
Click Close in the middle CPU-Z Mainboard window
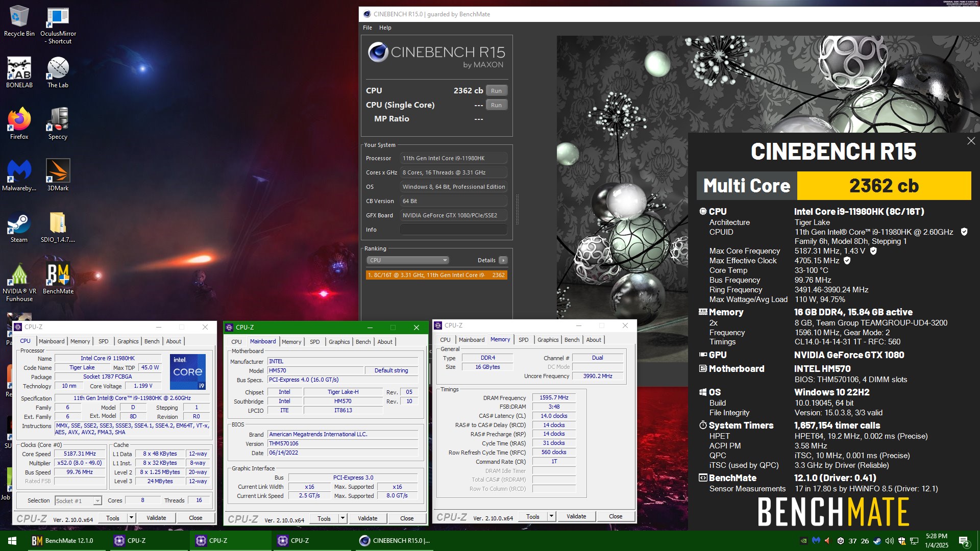pyautogui.click(x=407, y=518)
